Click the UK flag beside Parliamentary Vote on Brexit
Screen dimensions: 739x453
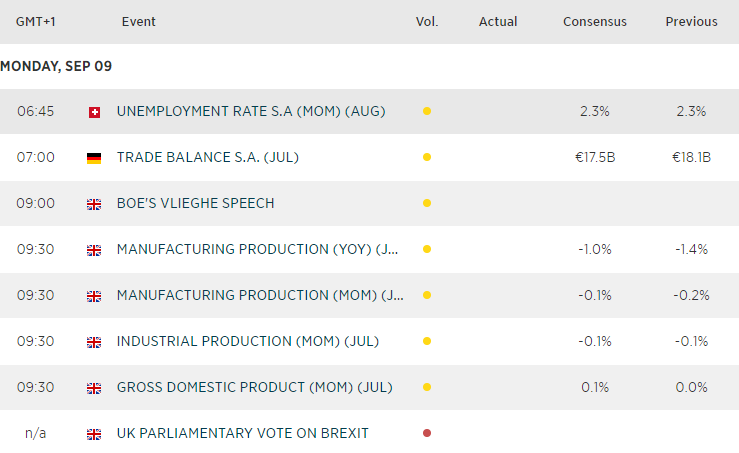[x=94, y=434]
